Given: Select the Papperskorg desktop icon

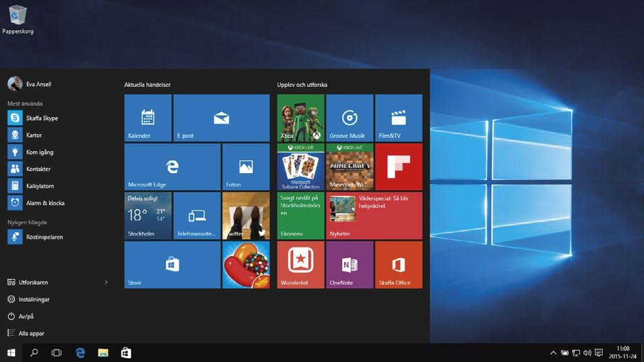Looking at the screenshot, I should [18, 19].
